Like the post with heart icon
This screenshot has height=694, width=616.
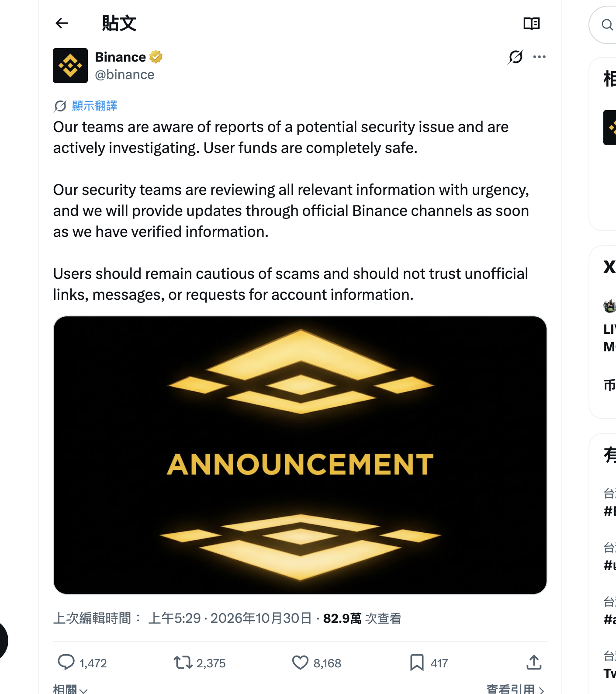pos(300,663)
